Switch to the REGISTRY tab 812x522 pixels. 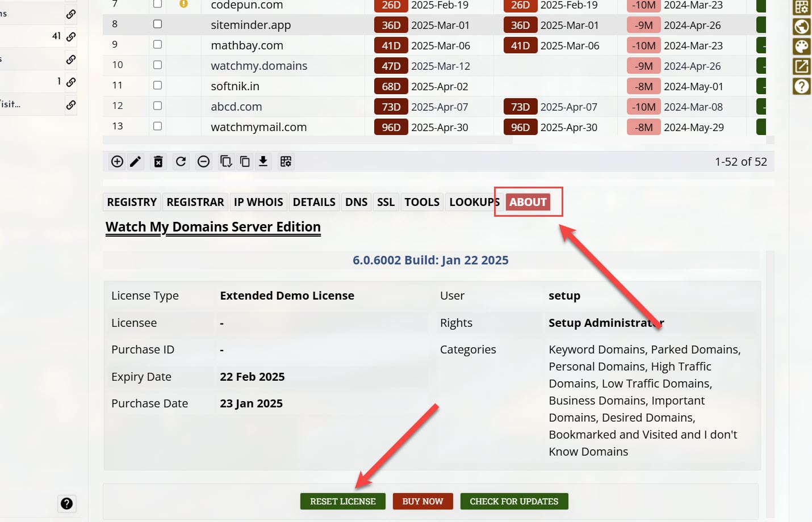[132, 202]
